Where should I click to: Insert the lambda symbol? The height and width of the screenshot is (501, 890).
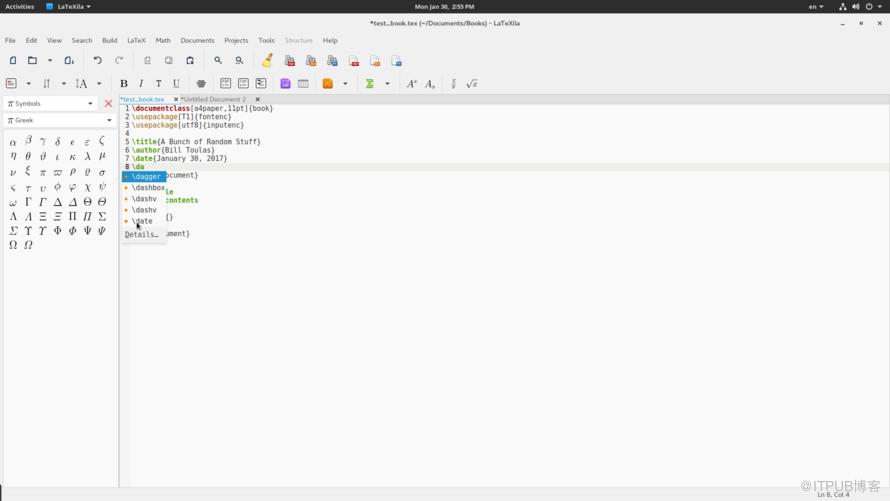tap(87, 157)
